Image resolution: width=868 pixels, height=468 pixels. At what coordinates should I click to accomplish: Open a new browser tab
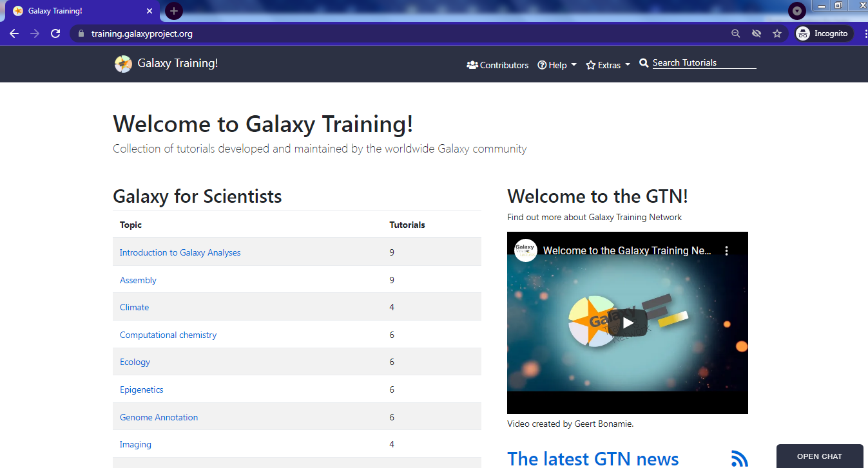[x=174, y=11]
